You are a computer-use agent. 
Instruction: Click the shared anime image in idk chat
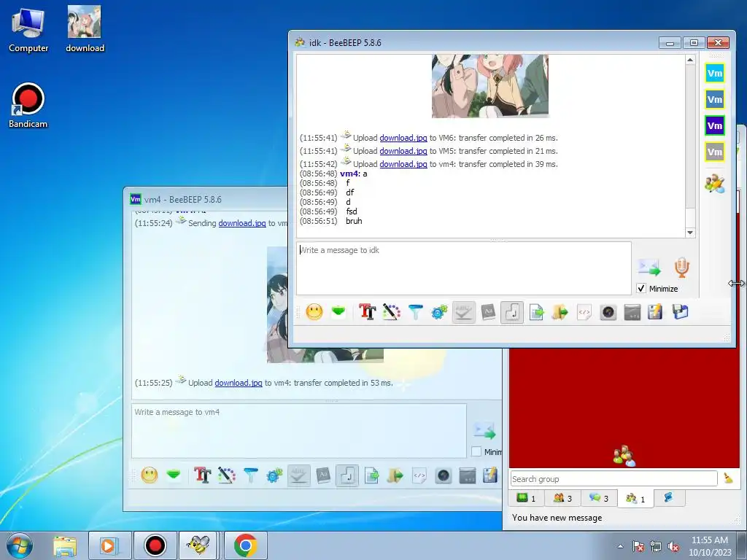click(x=489, y=86)
